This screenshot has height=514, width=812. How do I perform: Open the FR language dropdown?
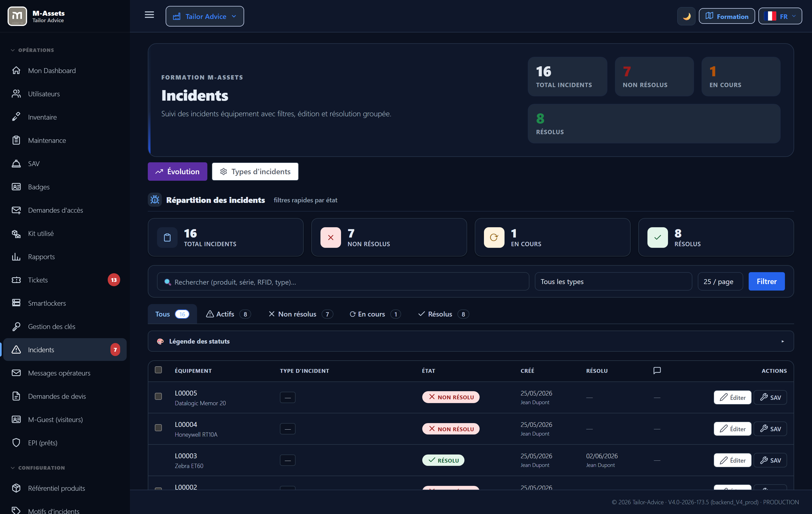[780, 16]
